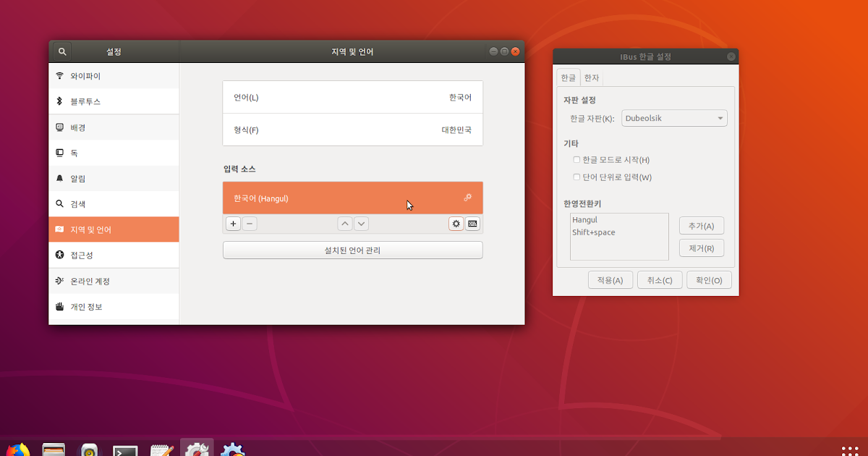Open 개인 정보 (Privacy) panel
Viewport: 868px width, 456px height.
pos(114,307)
